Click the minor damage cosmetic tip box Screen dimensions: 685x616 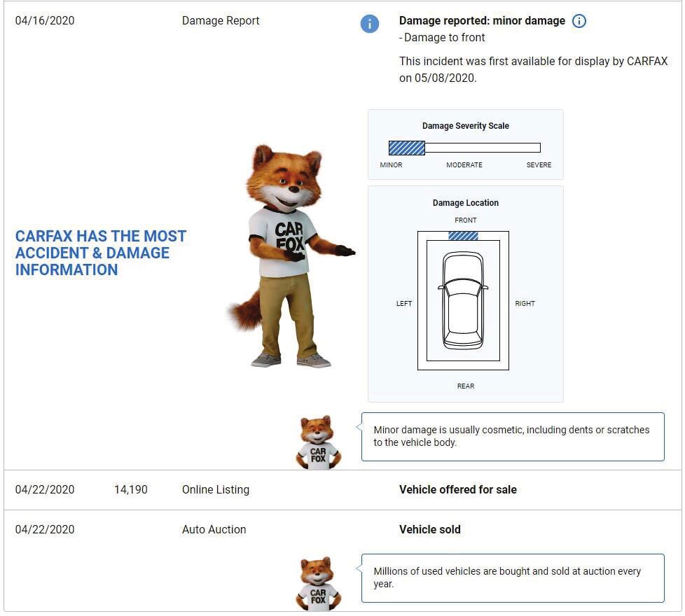(x=513, y=437)
